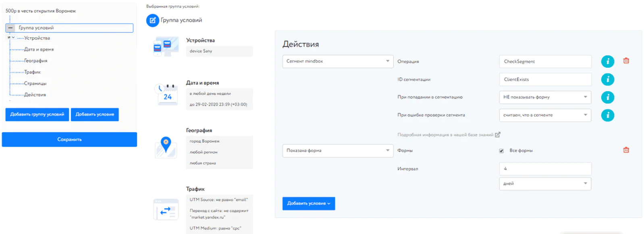Click the до 29-02-2020 23:59 (+03:00) text
Screen dimensions: 644x234
point(218,104)
